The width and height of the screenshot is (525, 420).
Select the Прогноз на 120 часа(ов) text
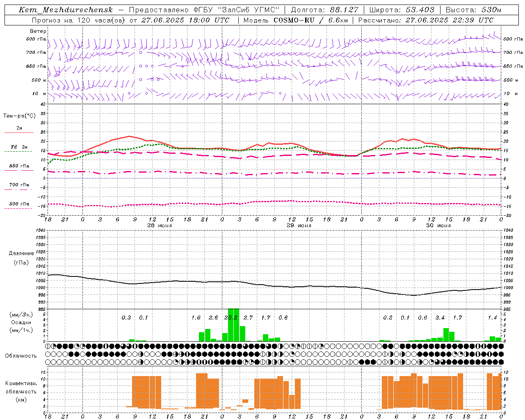point(79,20)
